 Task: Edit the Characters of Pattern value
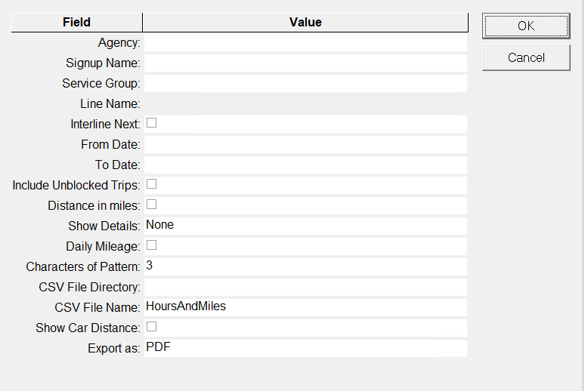pyautogui.click(x=305, y=266)
